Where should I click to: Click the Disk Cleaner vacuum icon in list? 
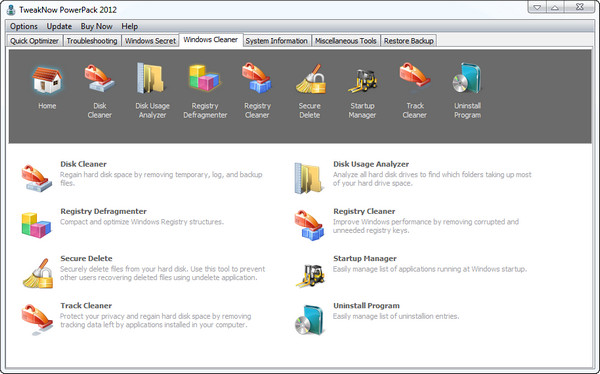point(37,178)
